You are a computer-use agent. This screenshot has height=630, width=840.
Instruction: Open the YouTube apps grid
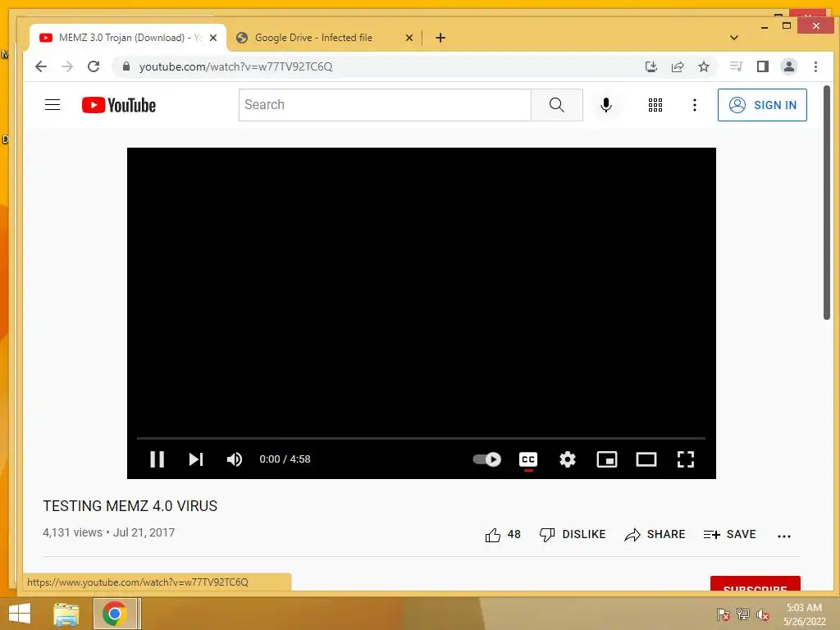click(655, 105)
